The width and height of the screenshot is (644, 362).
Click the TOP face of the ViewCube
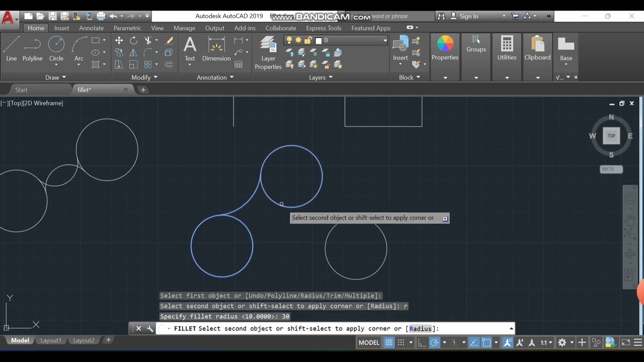click(x=611, y=135)
